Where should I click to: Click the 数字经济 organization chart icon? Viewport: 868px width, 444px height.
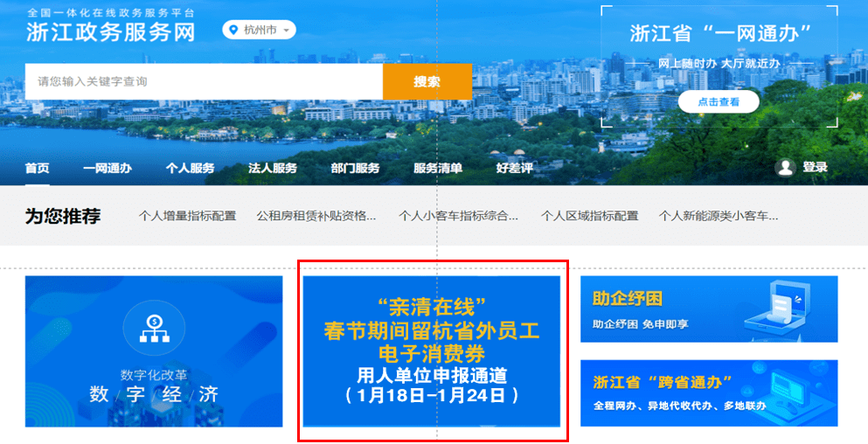[155, 329]
